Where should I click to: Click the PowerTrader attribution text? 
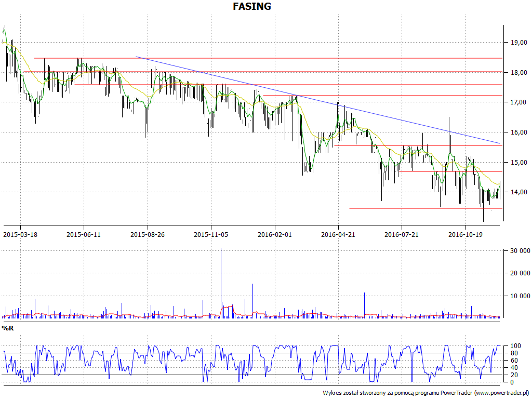425,393
